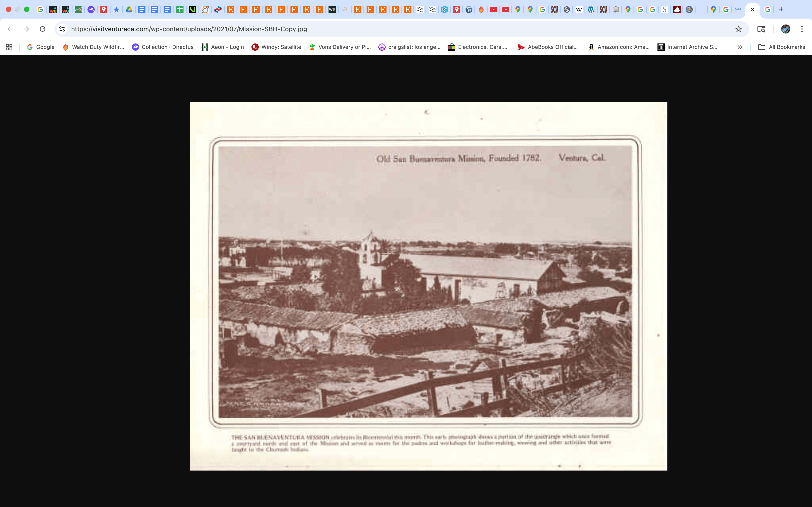View site information icon in address bar

point(62,29)
